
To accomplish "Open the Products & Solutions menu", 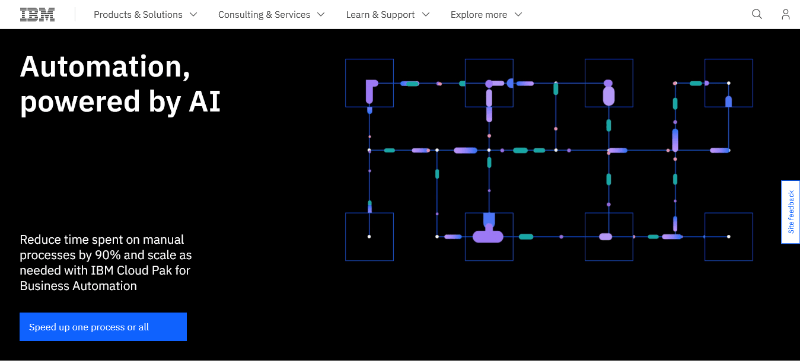I will coord(145,15).
